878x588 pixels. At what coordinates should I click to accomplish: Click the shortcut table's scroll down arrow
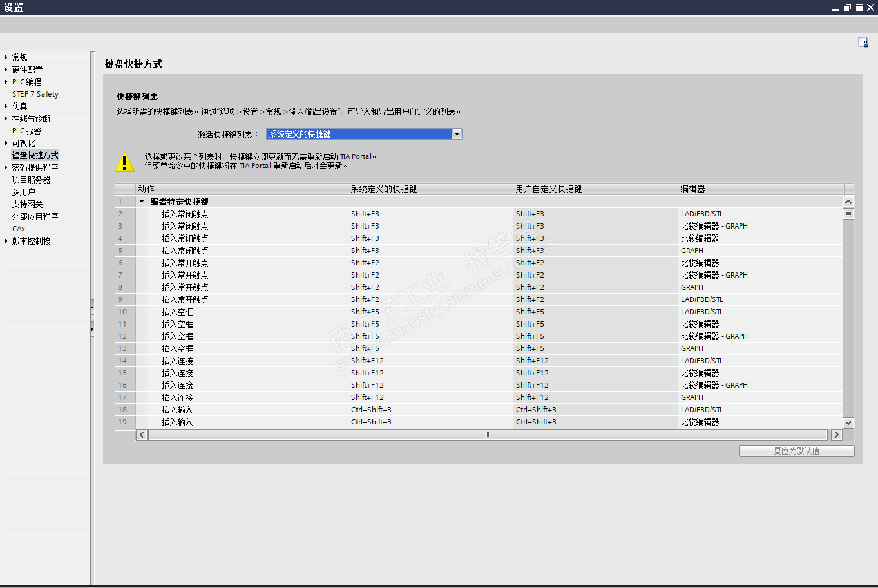(848, 423)
